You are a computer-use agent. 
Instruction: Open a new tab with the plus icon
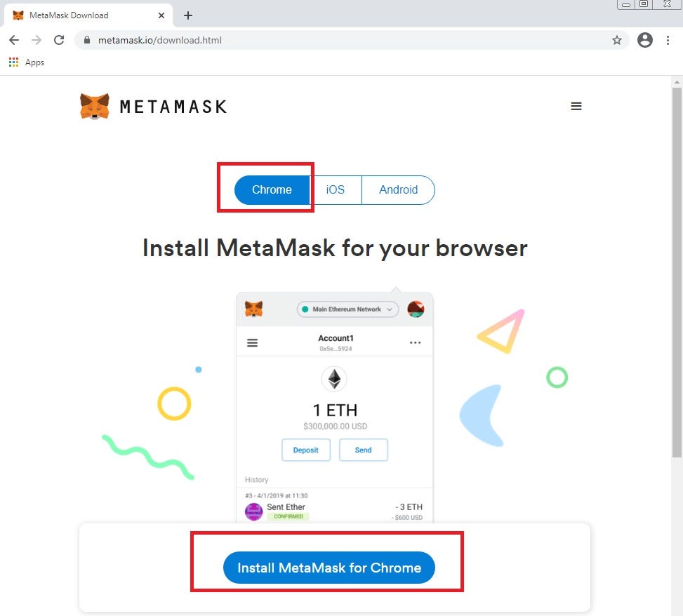coord(187,15)
